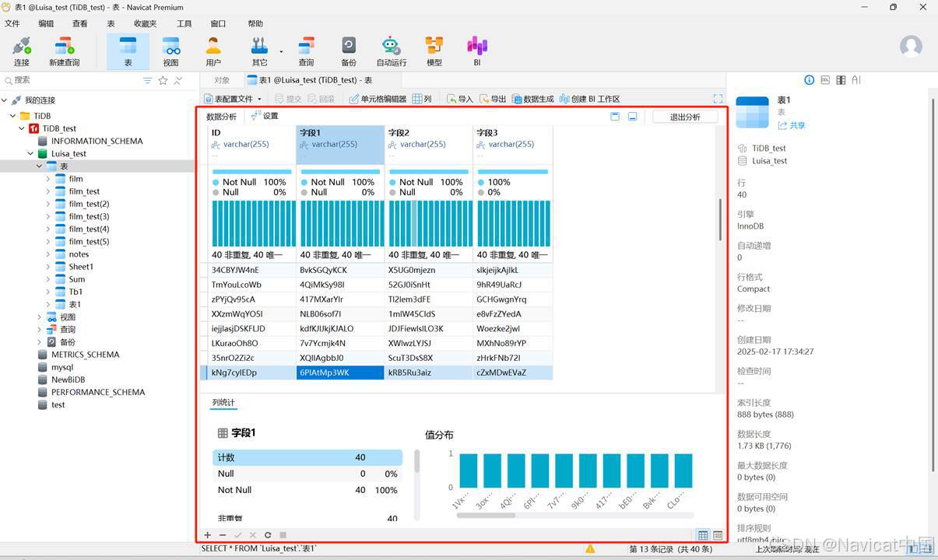Click the data grid vertical scrollbar
Viewport: 938px width, 560px height.
[719, 219]
